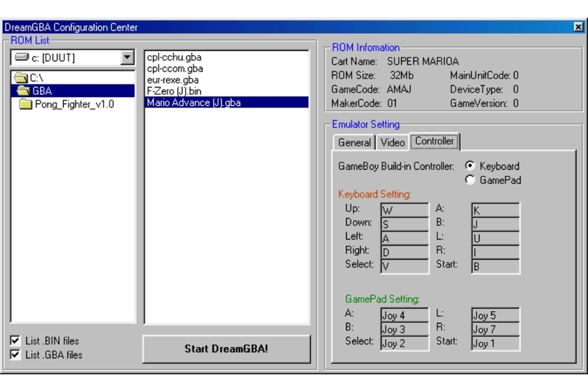
Task: Click the Start DreamGBA! button
Action: click(226, 349)
